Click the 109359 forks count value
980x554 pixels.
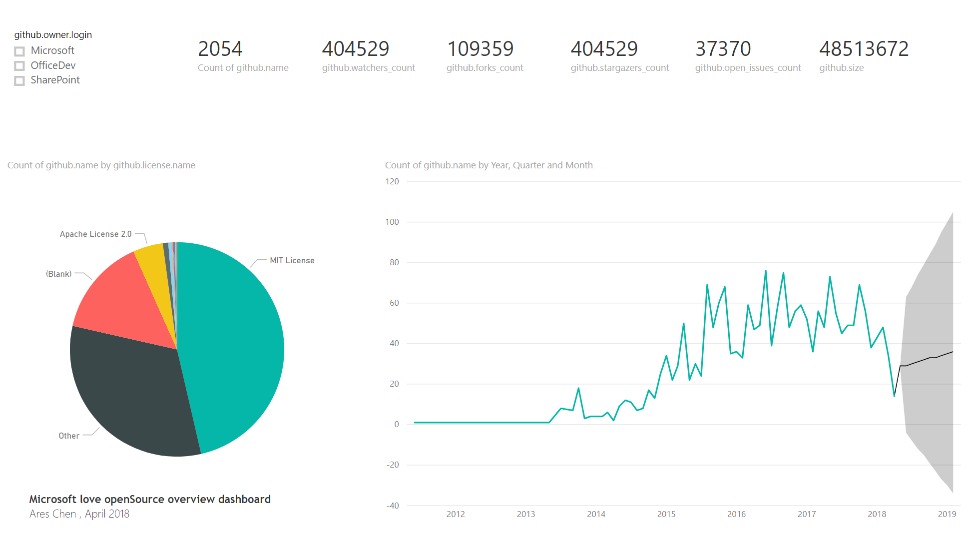[480, 49]
